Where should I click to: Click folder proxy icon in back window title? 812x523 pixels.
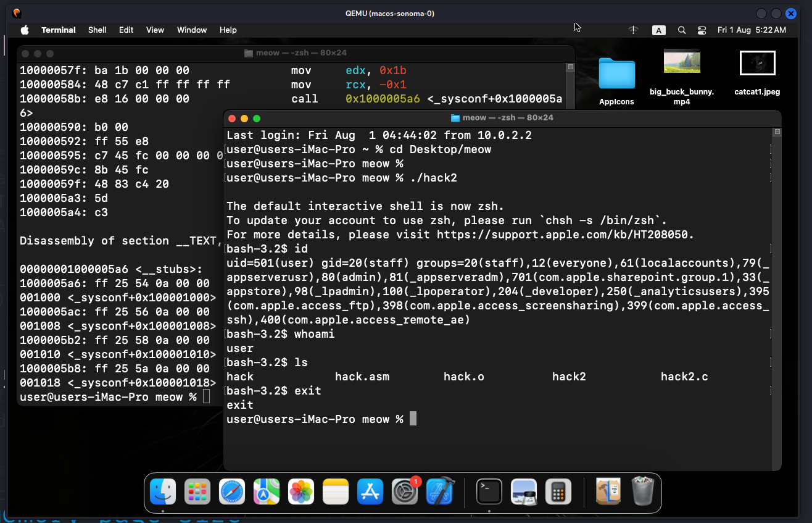[249, 53]
